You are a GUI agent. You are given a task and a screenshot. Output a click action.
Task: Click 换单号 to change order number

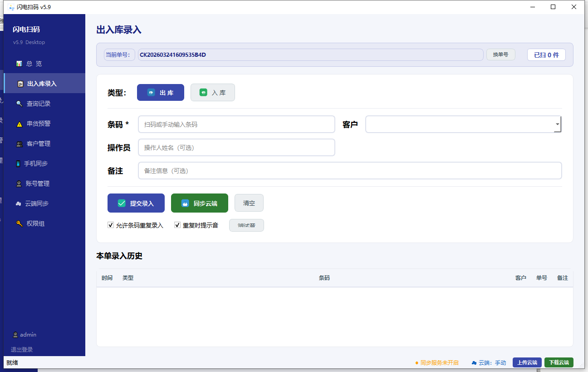coord(500,55)
